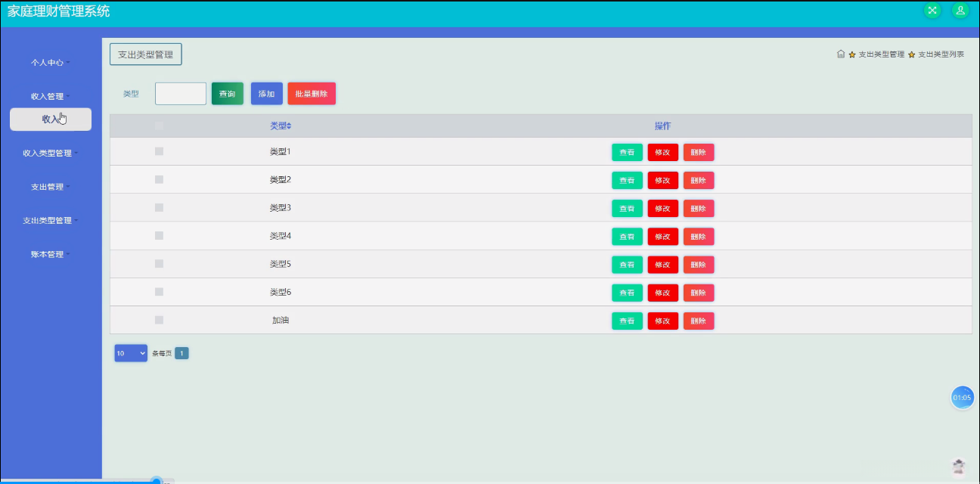This screenshot has height=484, width=980.
Task: Click 删除 button for 类型3 row
Action: pos(699,208)
